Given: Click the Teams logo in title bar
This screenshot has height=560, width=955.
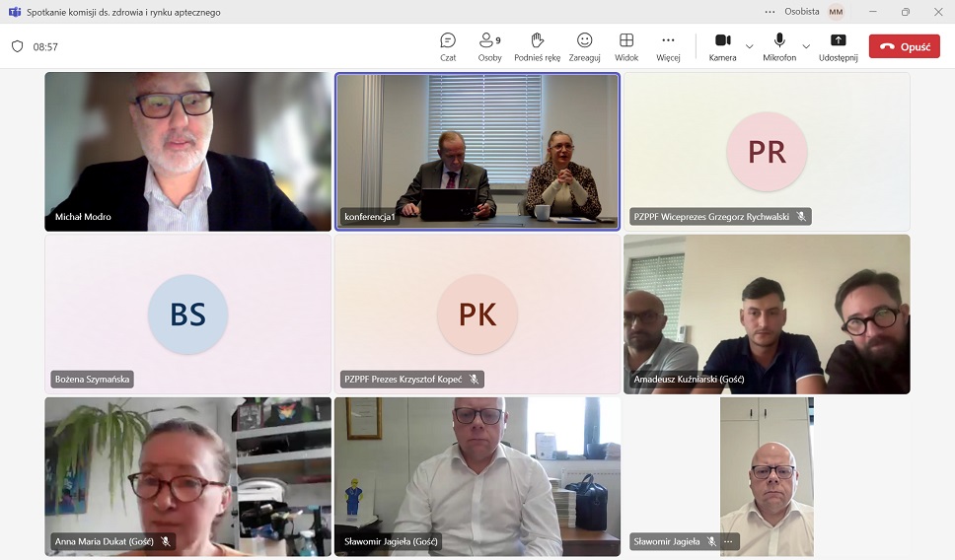Looking at the screenshot, I should point(15,12).
